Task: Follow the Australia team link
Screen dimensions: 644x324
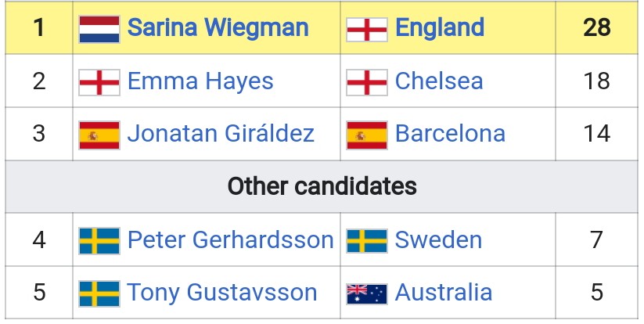Action: (444, 293)
